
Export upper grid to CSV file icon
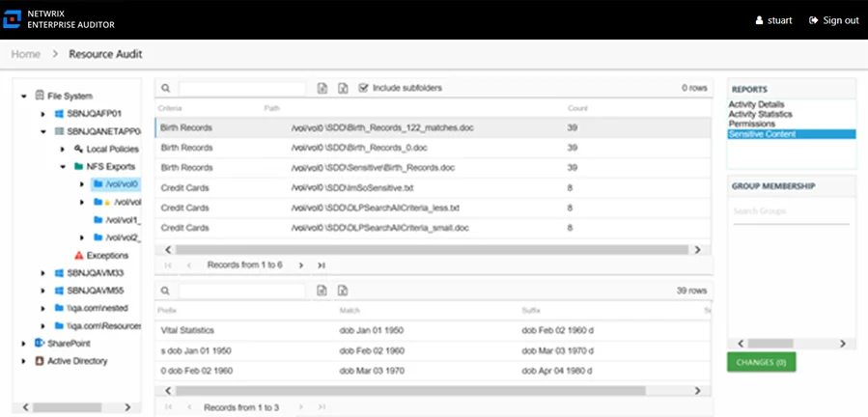pyautogui.click(x=322, y=88)
